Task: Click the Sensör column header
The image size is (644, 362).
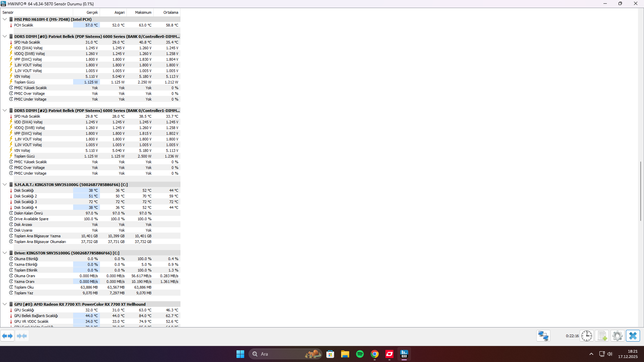Action: coord(37,12)
